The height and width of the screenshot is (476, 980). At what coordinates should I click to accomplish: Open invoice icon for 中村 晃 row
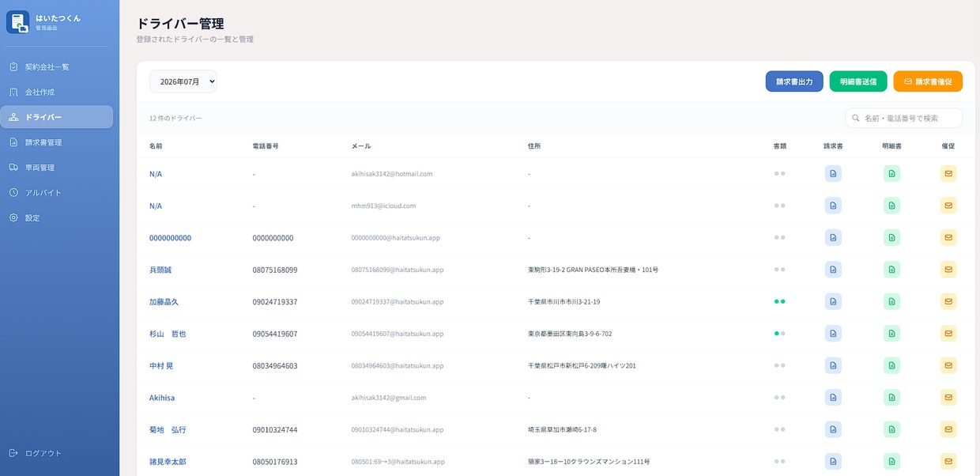[833, 365]
